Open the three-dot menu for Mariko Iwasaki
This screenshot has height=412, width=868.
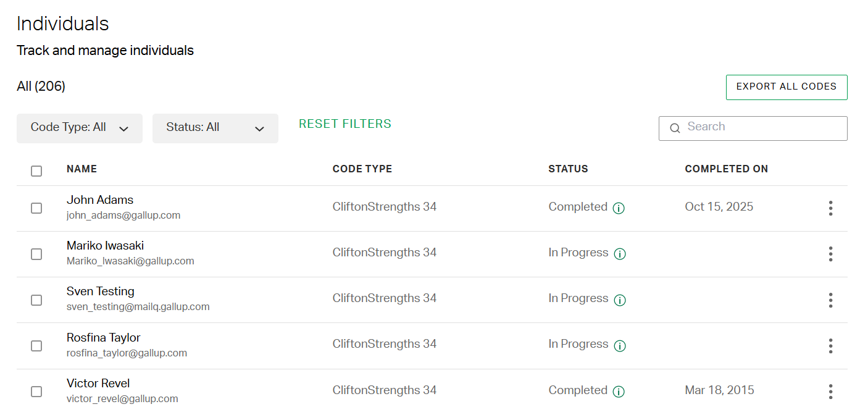(830, 254)
